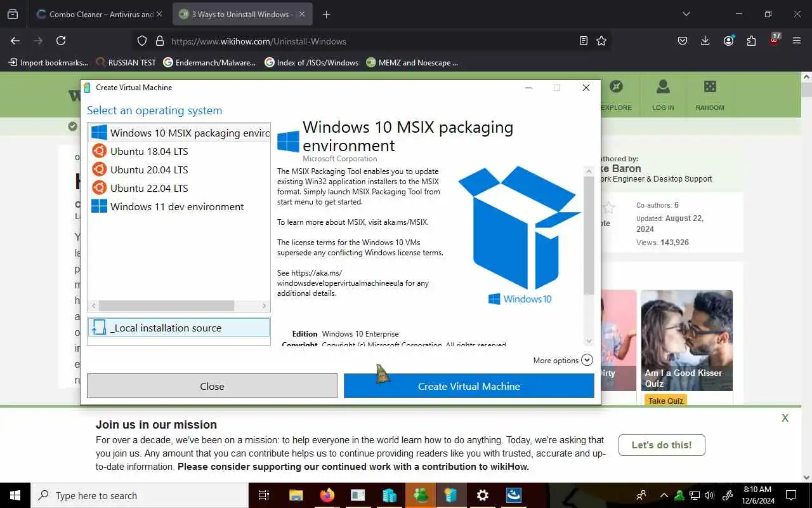The image size is (812, 508).
Task: Pick Ubuntu 22.04 LTS entry
Action: click(179, 188)
